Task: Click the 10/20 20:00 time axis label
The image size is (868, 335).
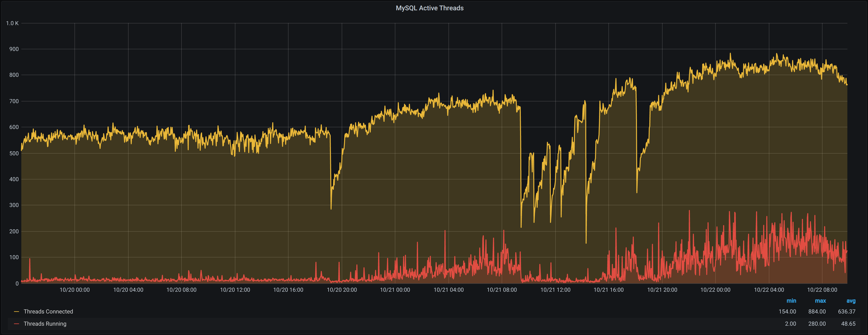Action: click(342, 290)
